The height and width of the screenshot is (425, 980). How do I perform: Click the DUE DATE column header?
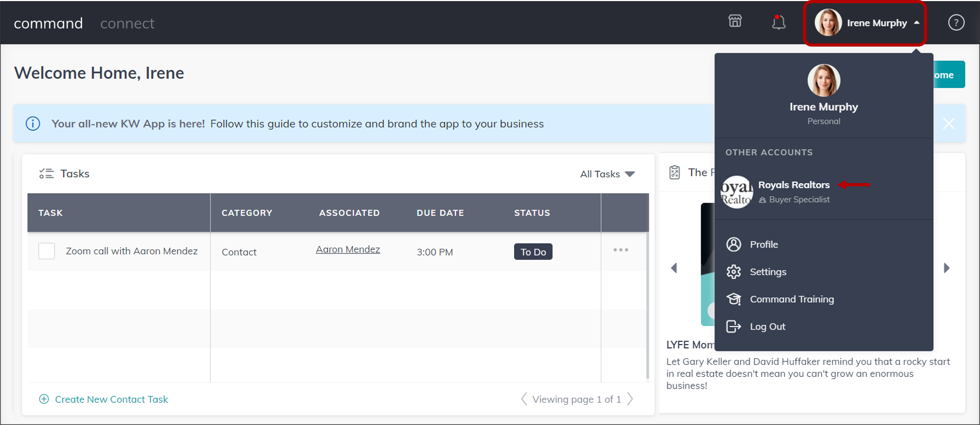(x=440, y=213)
